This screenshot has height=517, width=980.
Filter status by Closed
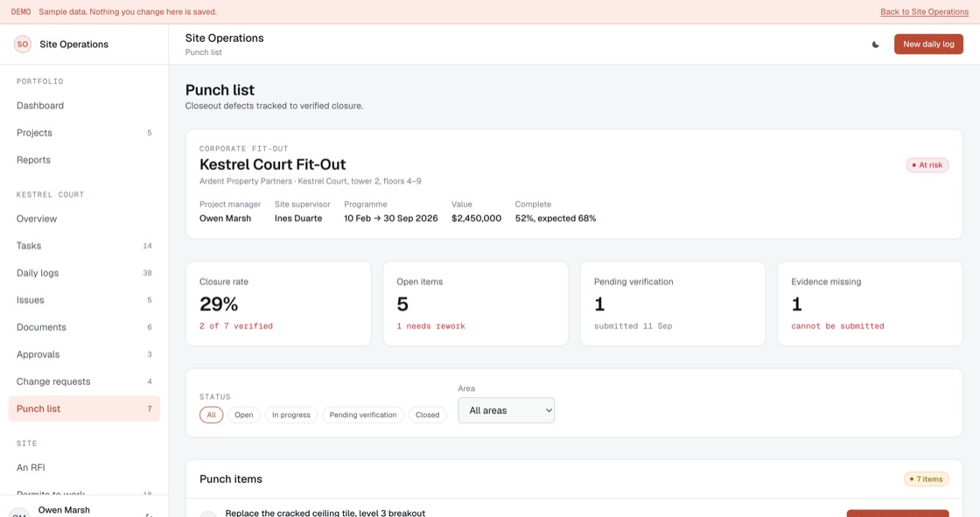point(428,416)
